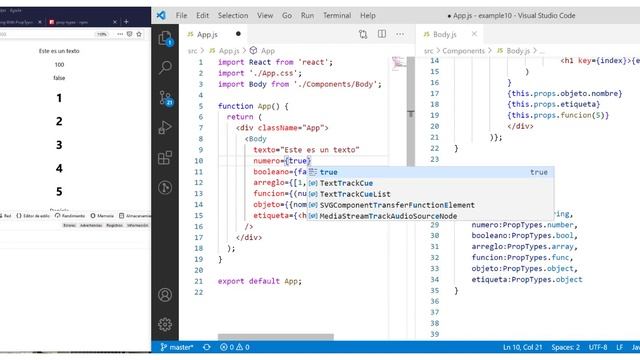Viewport: 640px width, 360px height.
Task: Toggle Información filter in devtools console
Action: (x=138, y=225)
